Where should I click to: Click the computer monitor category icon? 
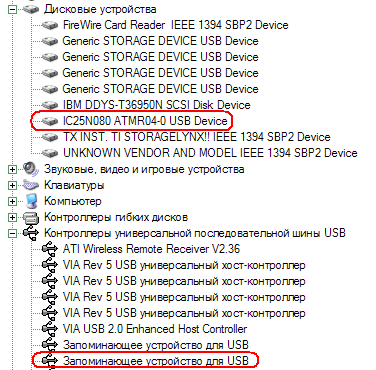coord(31,201)
